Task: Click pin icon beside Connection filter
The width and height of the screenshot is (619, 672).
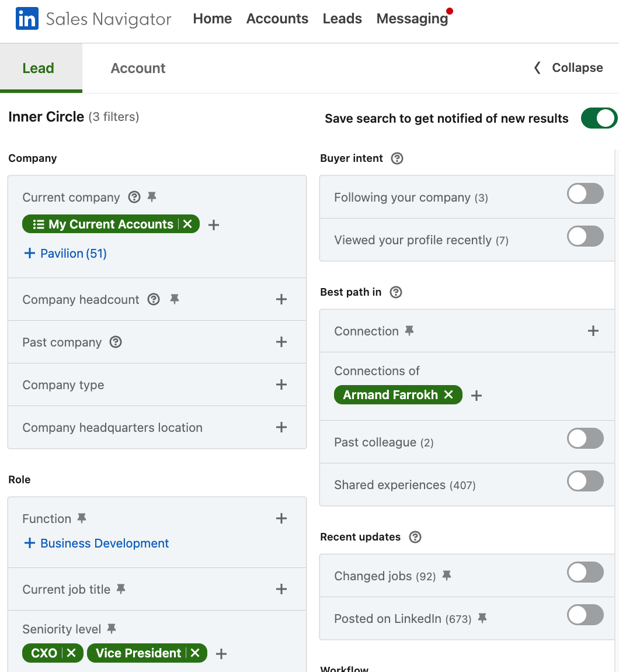Action: click(409, 330)
